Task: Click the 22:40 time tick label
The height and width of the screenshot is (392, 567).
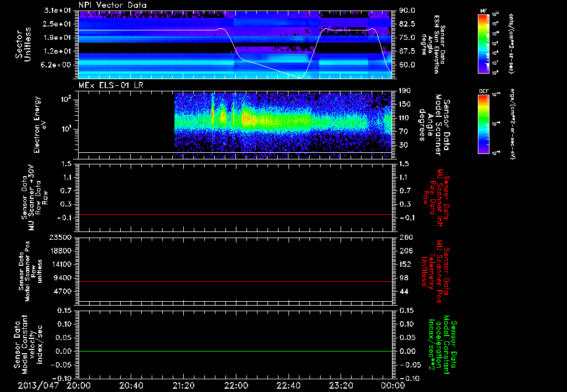Action: [x=288, y=385]
